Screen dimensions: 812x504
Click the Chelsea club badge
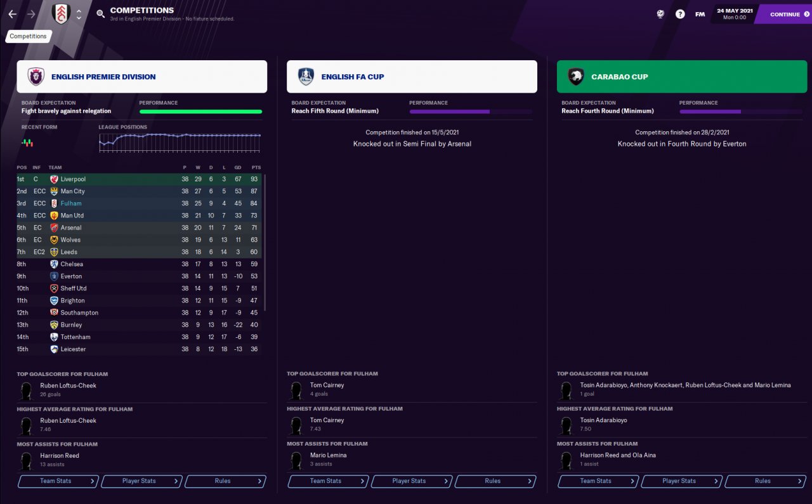pos(54,264)
